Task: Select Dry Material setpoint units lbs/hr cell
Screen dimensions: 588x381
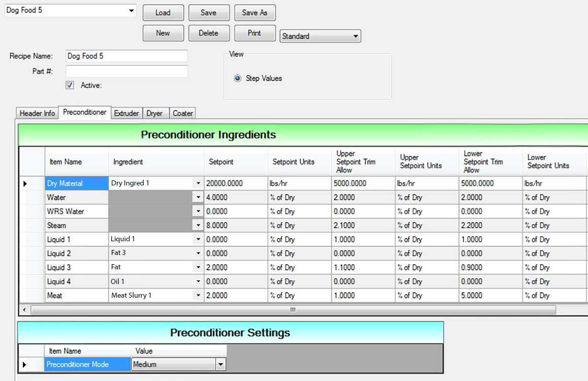Action: point(300,183)
